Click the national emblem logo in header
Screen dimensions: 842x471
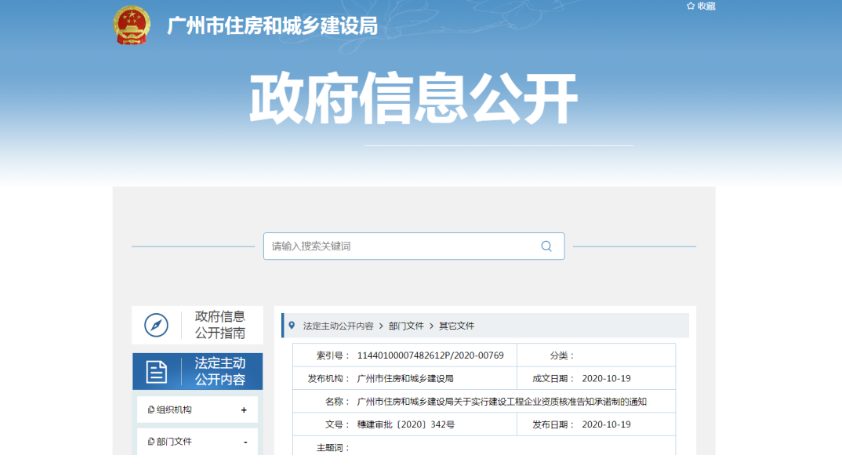coord(130,25)
